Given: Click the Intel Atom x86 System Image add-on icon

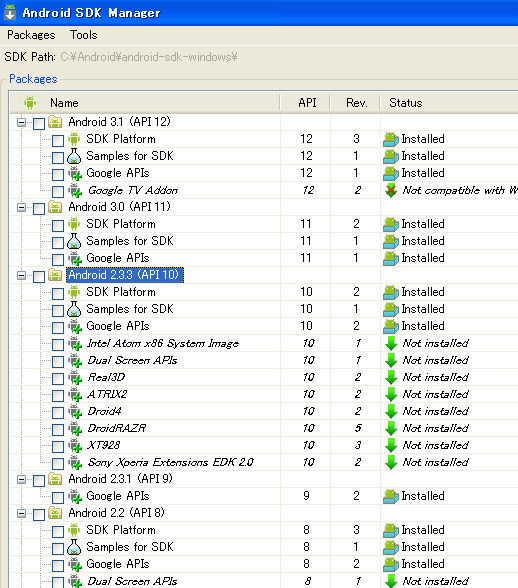Looking at the screenshot, I should pos(75,344).
